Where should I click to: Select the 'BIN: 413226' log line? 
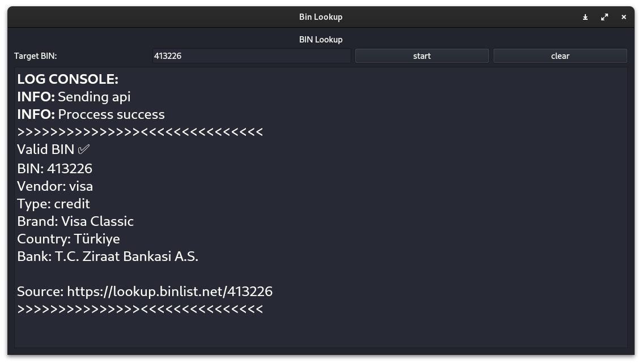point(55,169)
